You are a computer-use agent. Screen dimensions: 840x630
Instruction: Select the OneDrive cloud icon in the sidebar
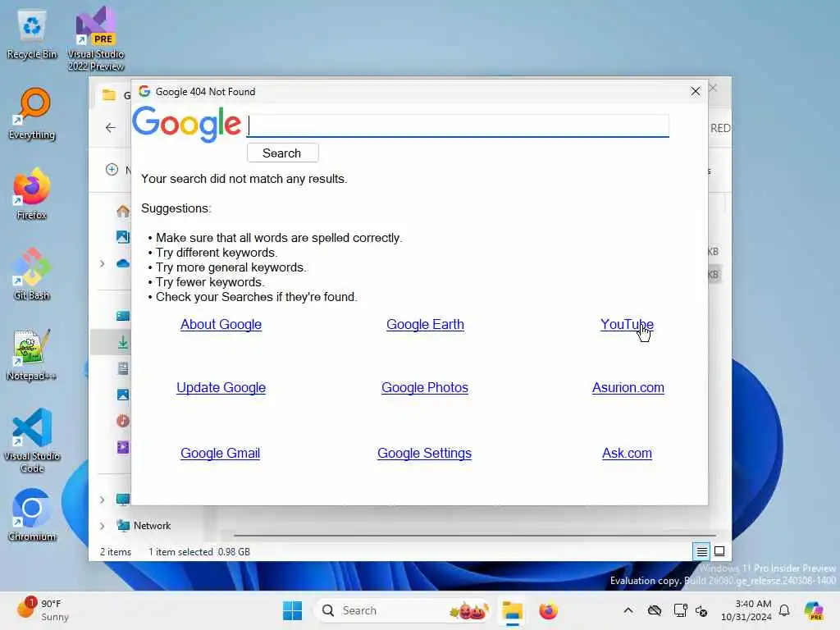[123, 263]
